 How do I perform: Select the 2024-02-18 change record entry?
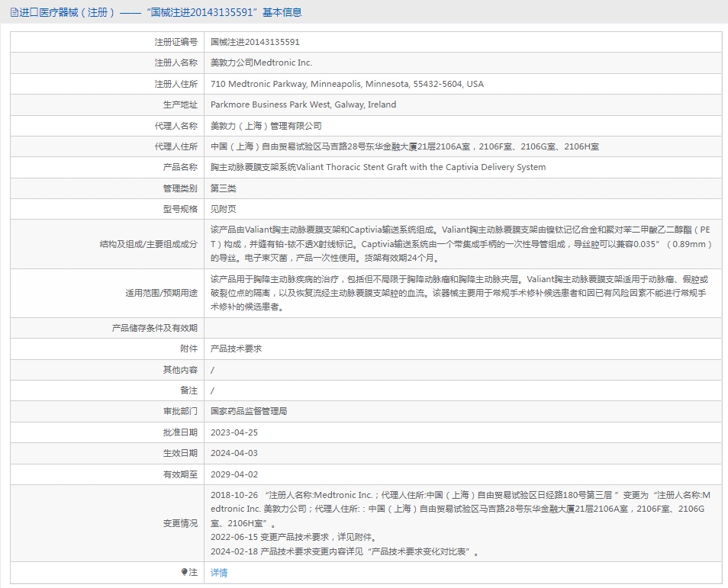click(345, 552)
